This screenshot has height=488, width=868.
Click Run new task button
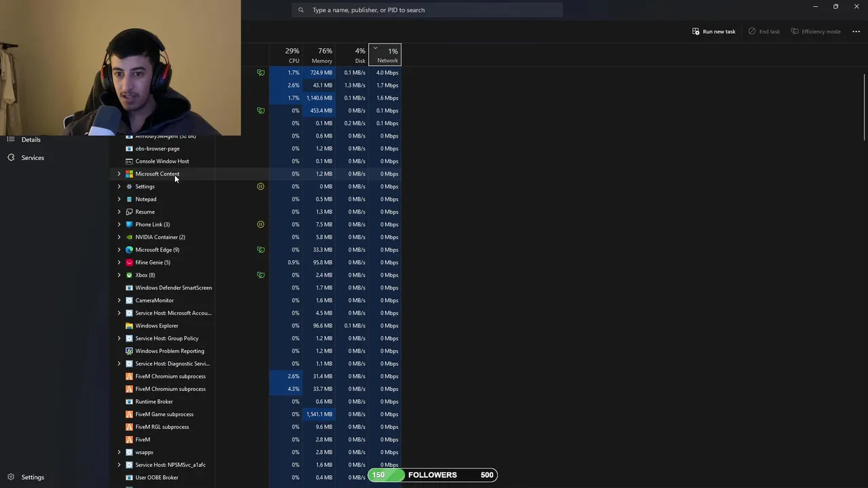coord(713,31)
